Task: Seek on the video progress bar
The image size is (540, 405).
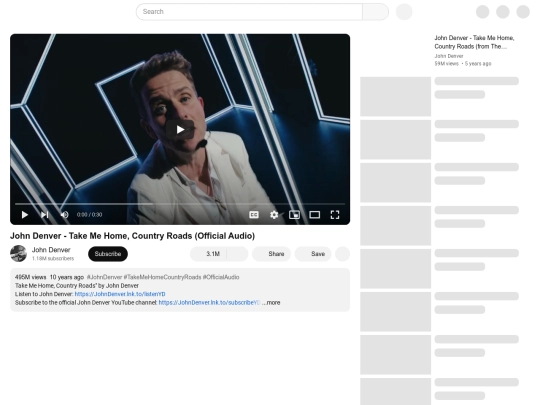Action: tap(180, 204)
